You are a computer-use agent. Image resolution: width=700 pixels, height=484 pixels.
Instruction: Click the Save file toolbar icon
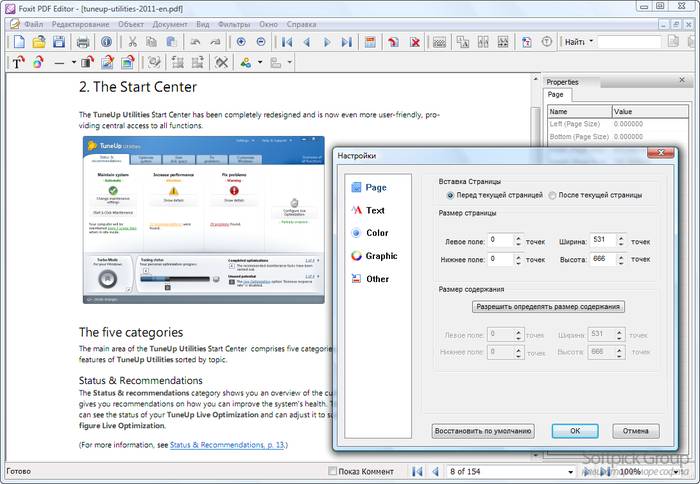coord(59,42)
